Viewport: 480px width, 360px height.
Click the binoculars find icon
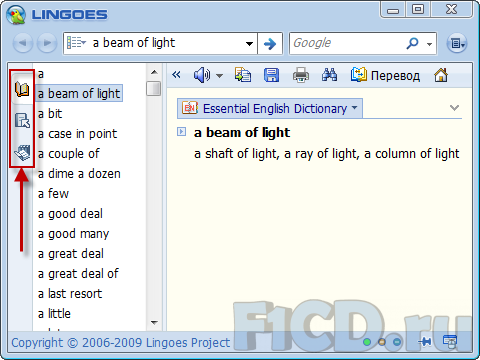(329, 75)
